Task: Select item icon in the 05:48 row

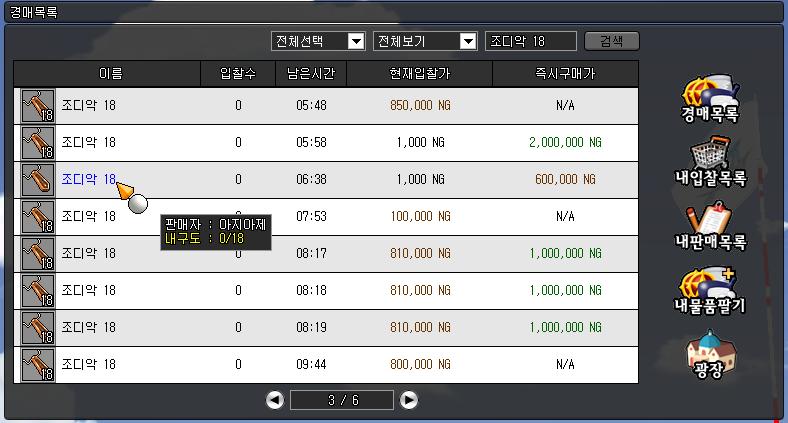Action: [x=38, y=106]
